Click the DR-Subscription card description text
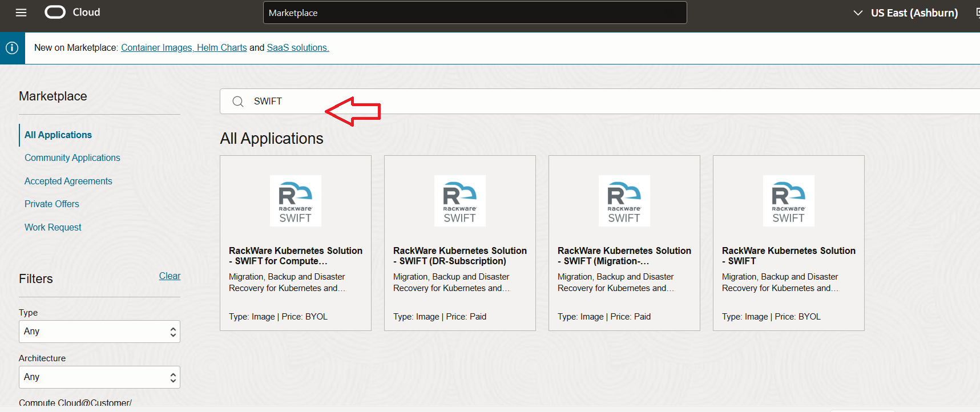Viewport: 980px width, 412px height. coord(451,282)
